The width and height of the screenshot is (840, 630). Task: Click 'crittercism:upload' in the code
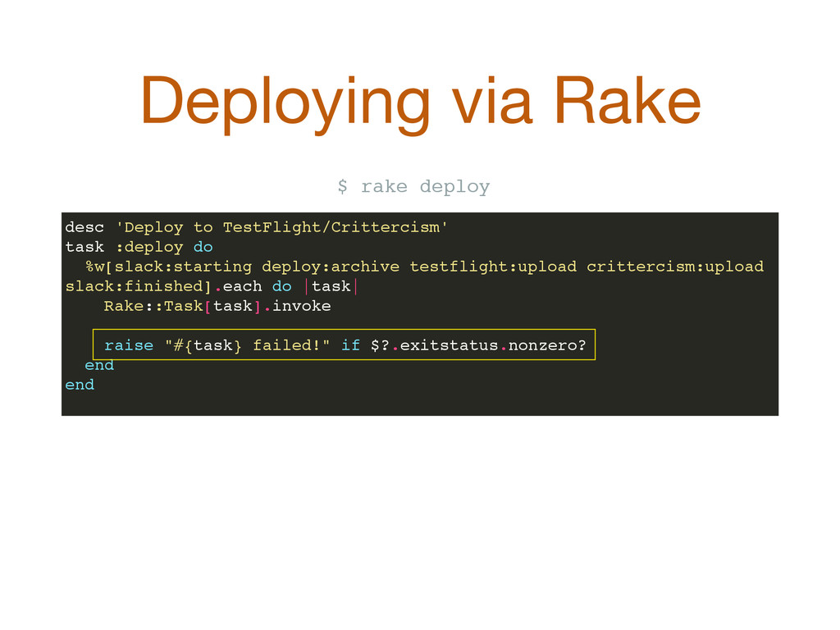tap(675, 267)
